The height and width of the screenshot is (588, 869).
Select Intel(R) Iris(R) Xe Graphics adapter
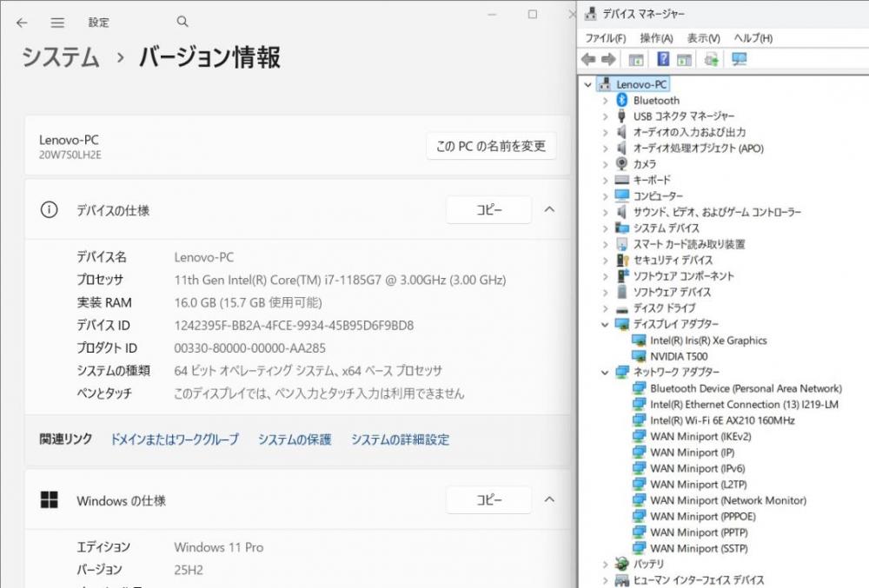708,340
